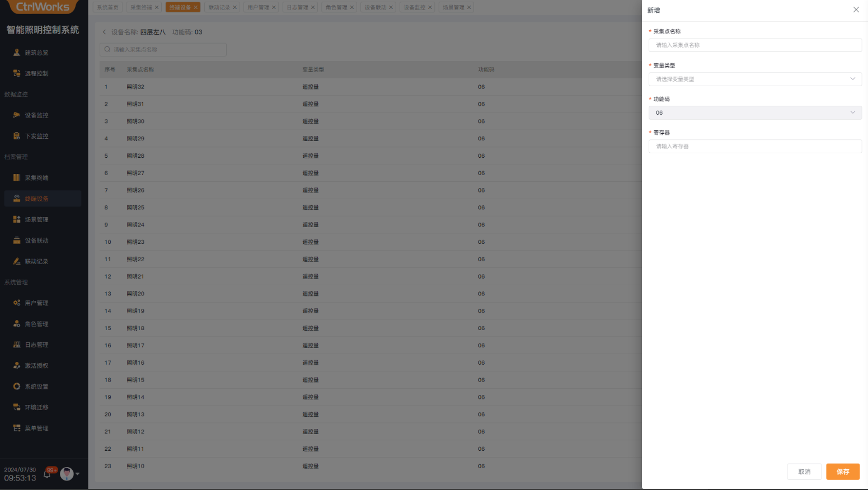Close the 新增 panel with X
Screen dimensions: 868x490
(856, 10)
